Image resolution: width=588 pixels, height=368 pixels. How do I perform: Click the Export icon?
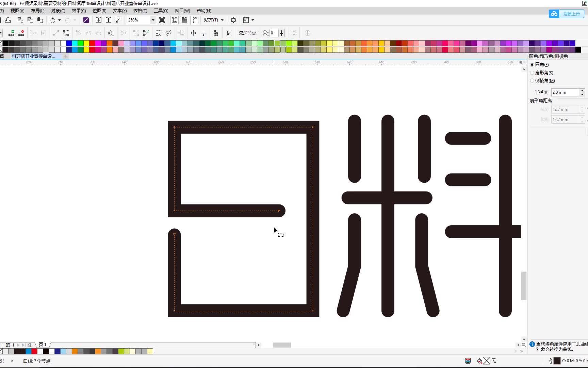(108, 20)
